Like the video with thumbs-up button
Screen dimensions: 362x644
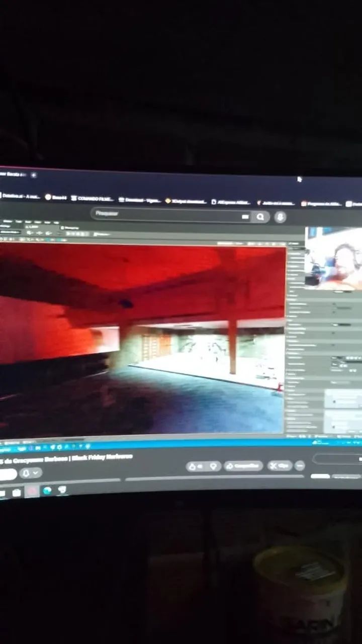(x=196, y=466)
